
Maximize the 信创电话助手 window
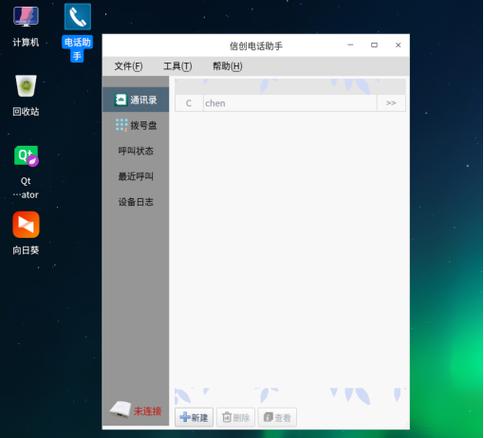pyautogui.click(x=374, y=45)
